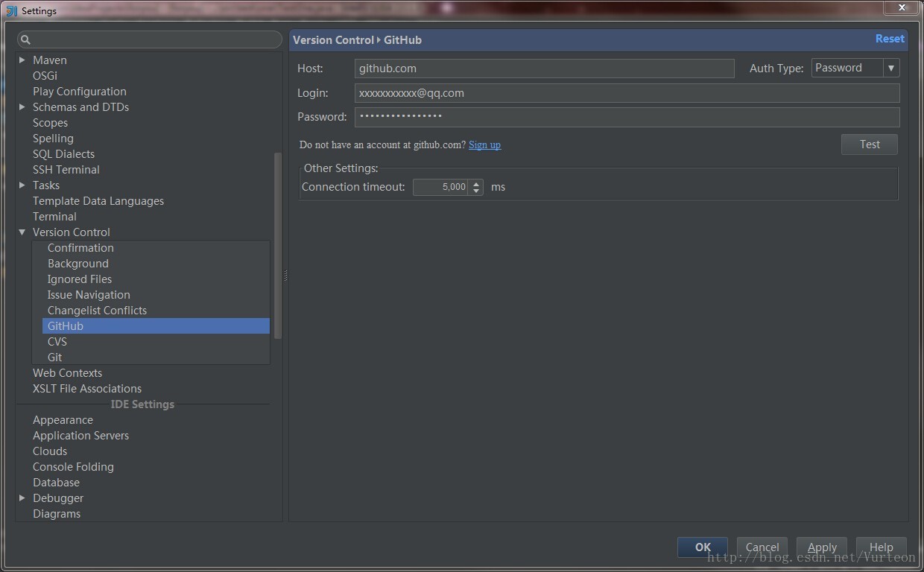Select Appearance under IDE Settings
Screen dimensions: 924x572
pos(63,419)
